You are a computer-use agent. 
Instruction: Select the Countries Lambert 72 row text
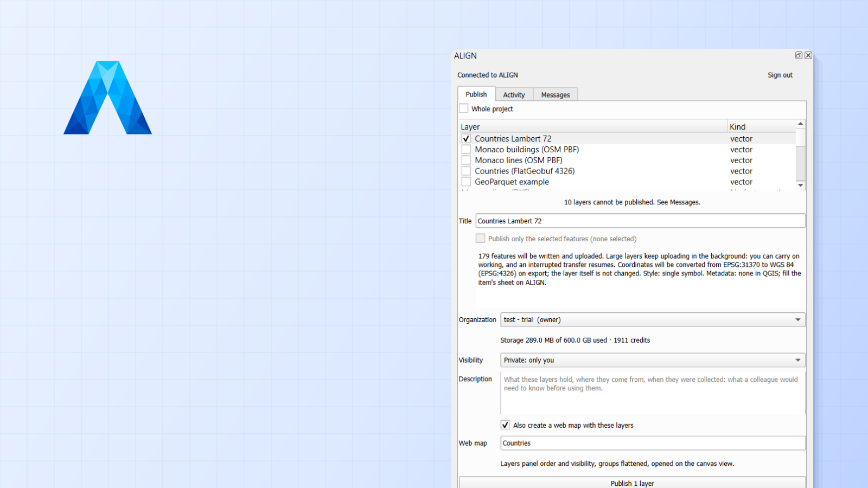click(513, 139)
